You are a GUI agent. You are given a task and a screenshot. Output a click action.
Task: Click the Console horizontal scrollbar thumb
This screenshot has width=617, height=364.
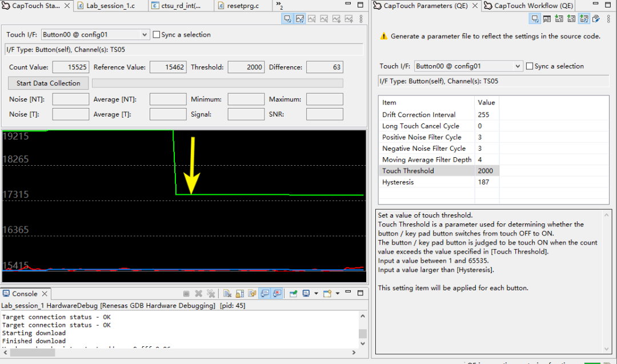[x=33, y=353]
